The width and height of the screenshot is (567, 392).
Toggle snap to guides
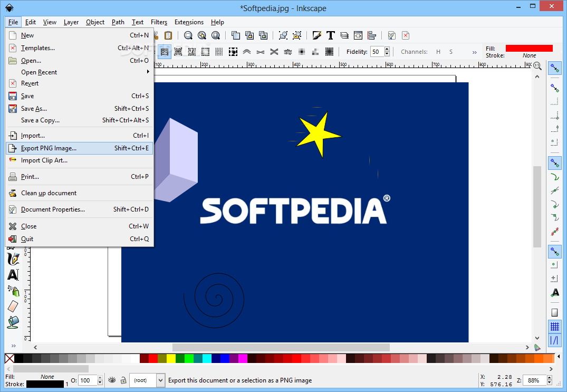555,340
